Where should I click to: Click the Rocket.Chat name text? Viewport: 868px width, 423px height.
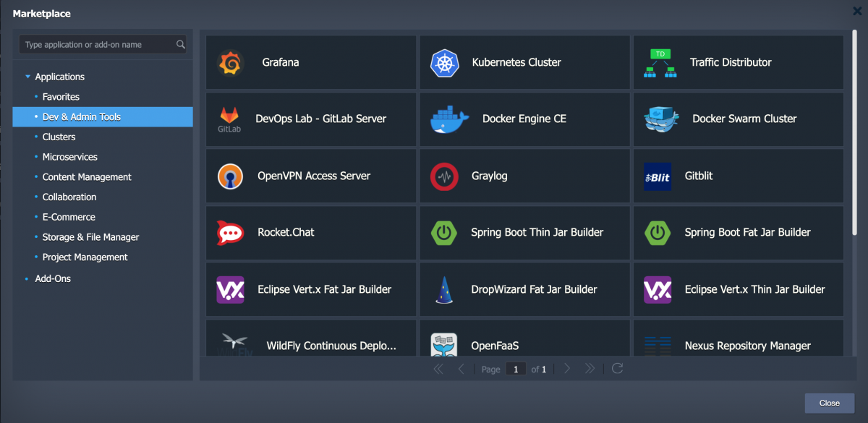tap(286, 233)
